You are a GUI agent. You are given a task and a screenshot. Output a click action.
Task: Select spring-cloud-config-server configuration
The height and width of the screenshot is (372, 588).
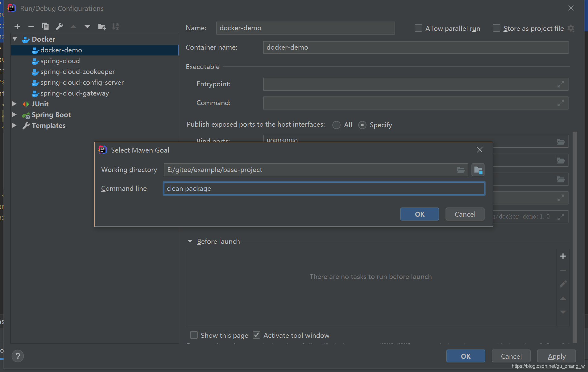coord(94,82)
